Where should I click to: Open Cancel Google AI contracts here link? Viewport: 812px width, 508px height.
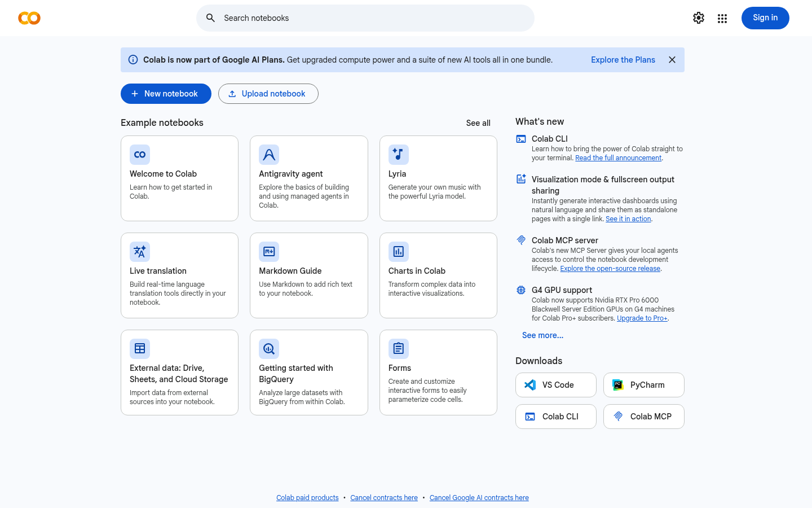pyautogui.click(x=479, y=498)
